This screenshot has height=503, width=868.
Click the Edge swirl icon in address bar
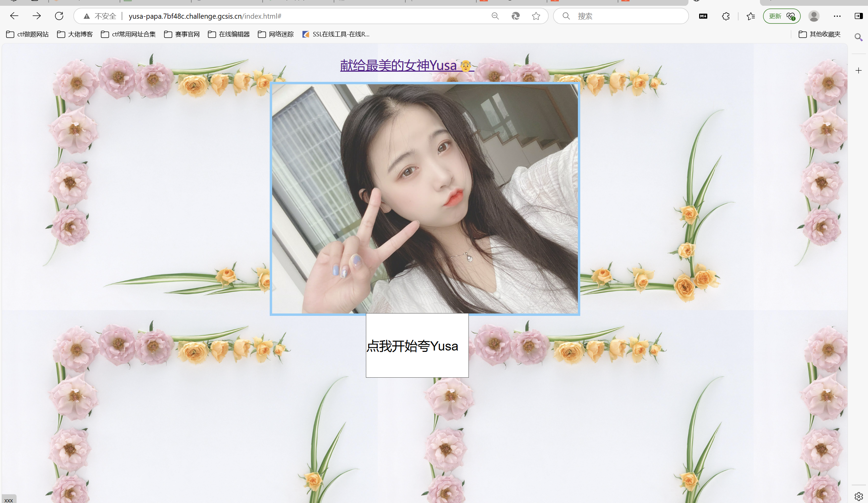coord(515,16)
